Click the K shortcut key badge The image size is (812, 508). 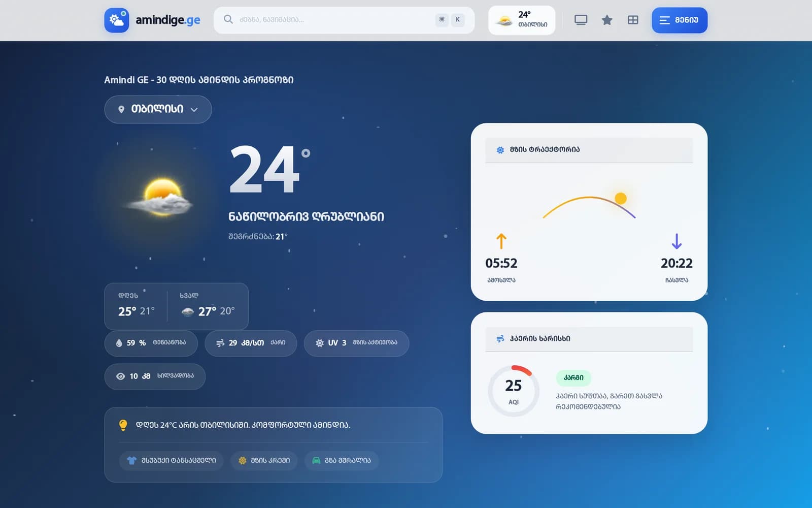pos(458,20)
